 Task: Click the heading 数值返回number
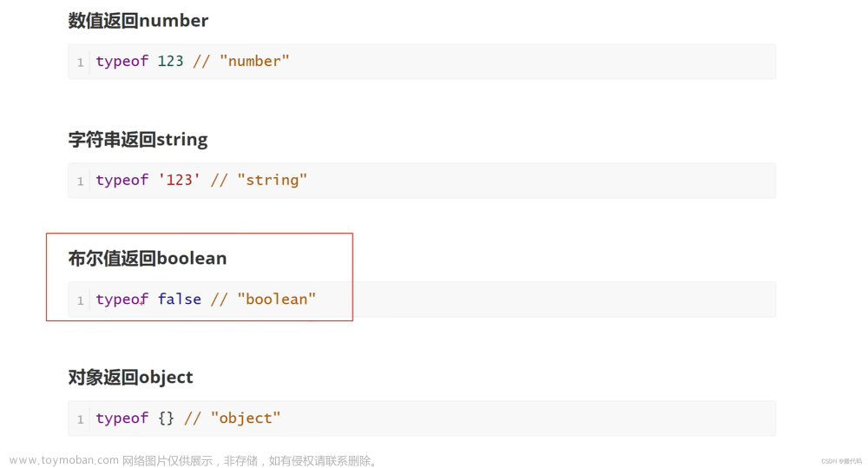tap(138, 21)
